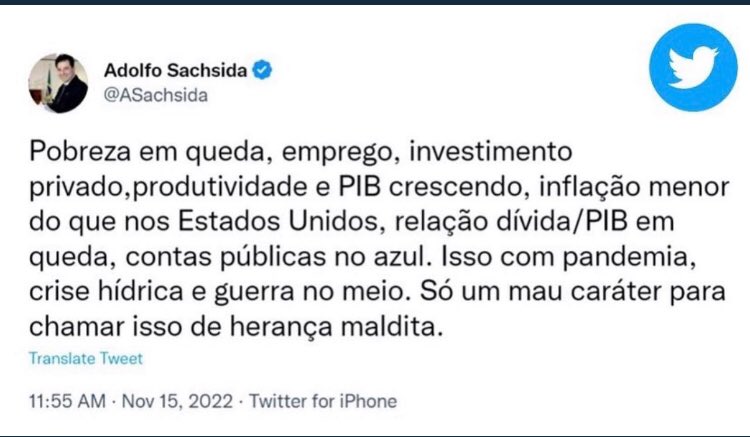
Task: Open Adolfo Sachsida's profile photo
Action: coord(58,83)
